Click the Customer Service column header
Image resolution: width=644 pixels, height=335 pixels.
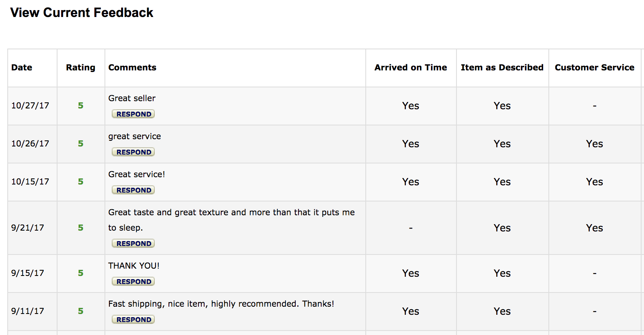pyautogui.click(x=595, y=68)
